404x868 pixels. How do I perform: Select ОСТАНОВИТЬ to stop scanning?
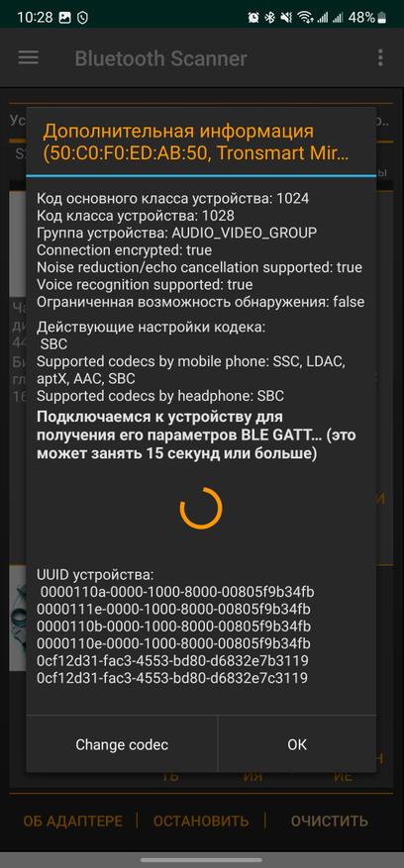point(201,820)
